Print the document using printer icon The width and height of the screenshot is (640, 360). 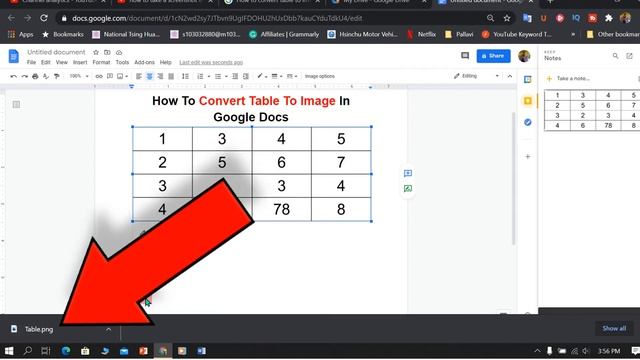[35, 76]
